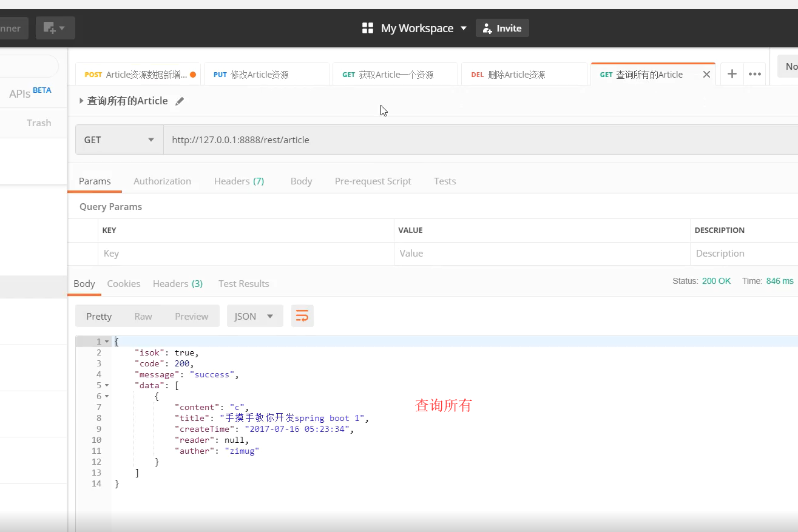Select the Headers (7) request tab
This screenshot has width=798, height=532.
click(239, 181)
